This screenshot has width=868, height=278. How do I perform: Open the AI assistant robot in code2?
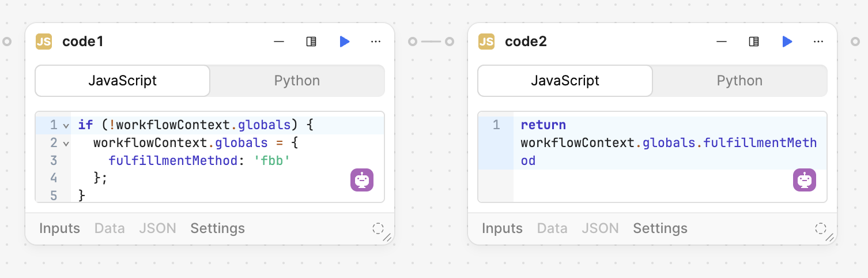[805, 181]
